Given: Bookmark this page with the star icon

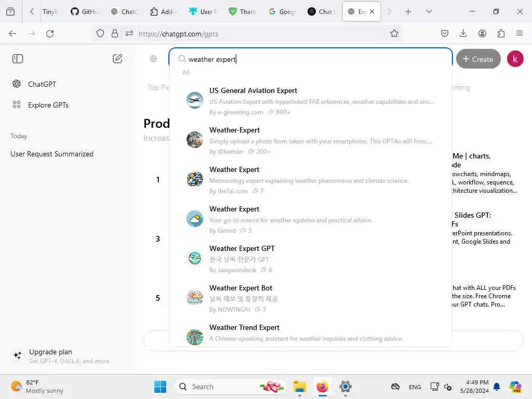Looking at the screenshot, I should (394, 33).
